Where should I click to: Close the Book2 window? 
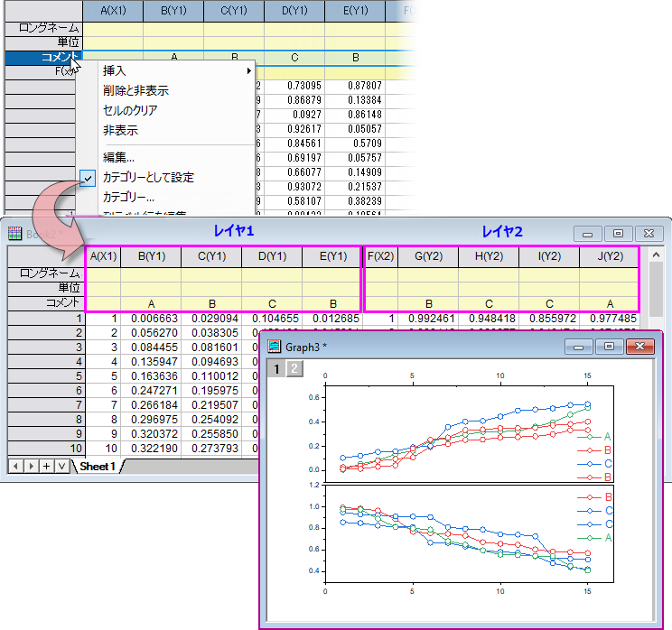[649, 234]
